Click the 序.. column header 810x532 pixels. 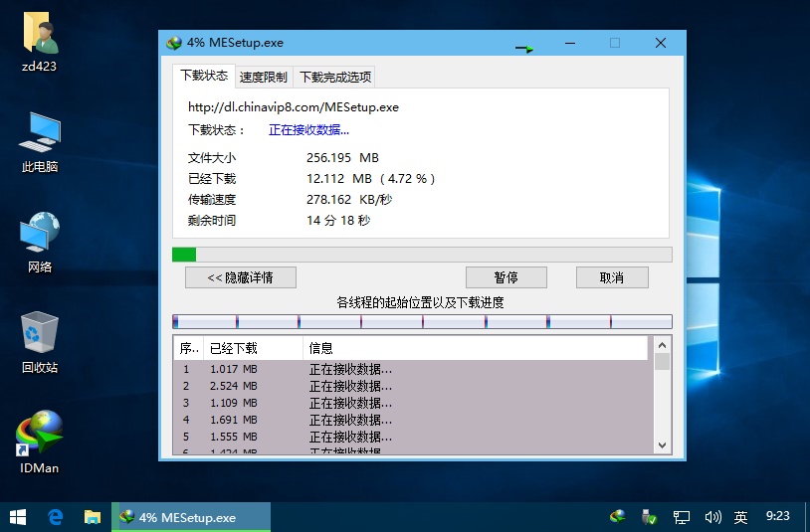(189, 348)
